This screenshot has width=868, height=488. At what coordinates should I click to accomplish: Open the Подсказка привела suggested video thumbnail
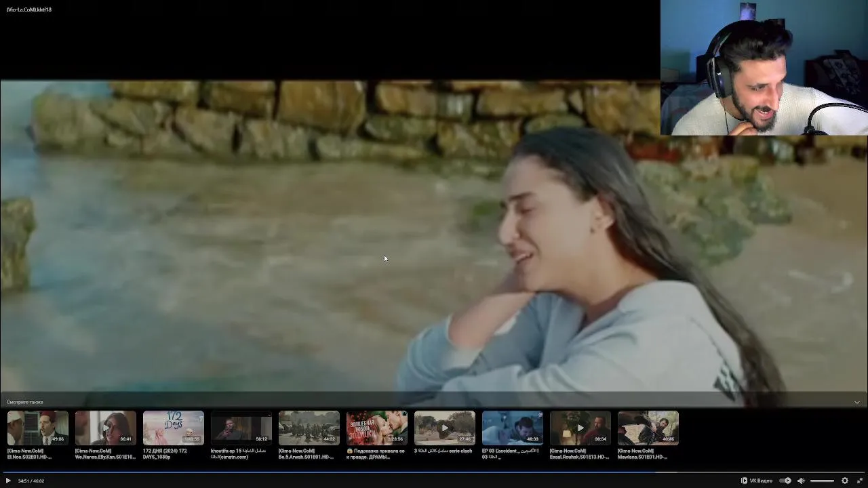coord(377,428)
